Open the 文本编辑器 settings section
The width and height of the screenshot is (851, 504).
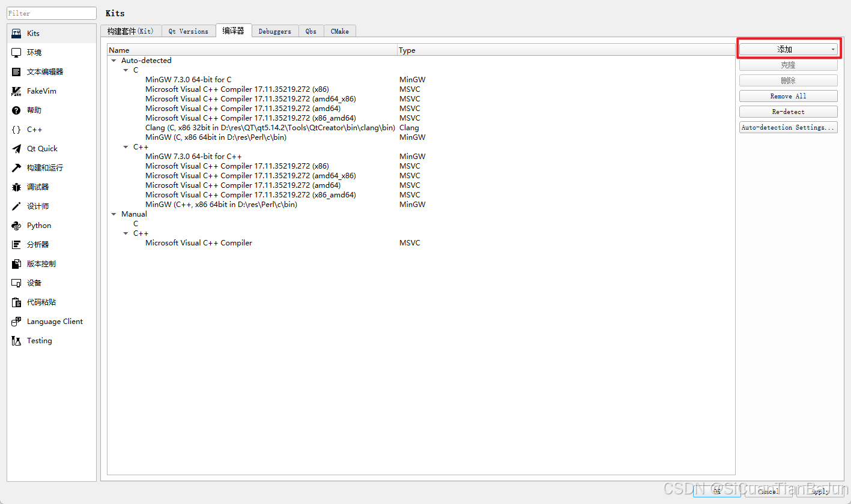[47, 71]
